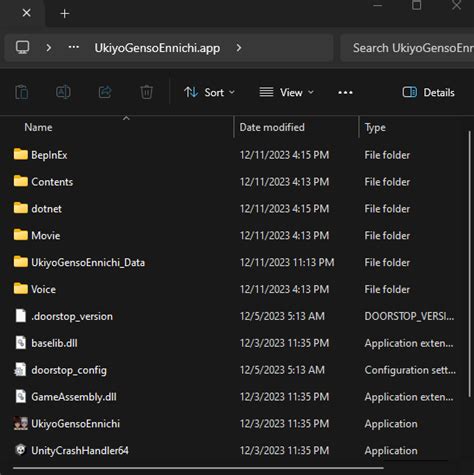Sort by the Type column header
Image resolution: width=474 pixels, height=475 pixels.
pyautogui.click(x=375, y=127)
